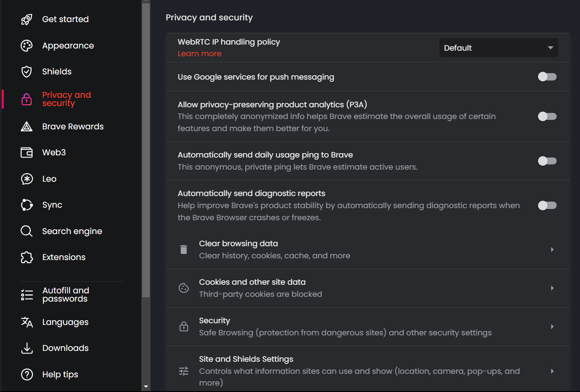The width and height of the screenshot is (580, 392).
Task: Open Search engine settings
Action: pos(72,231)
